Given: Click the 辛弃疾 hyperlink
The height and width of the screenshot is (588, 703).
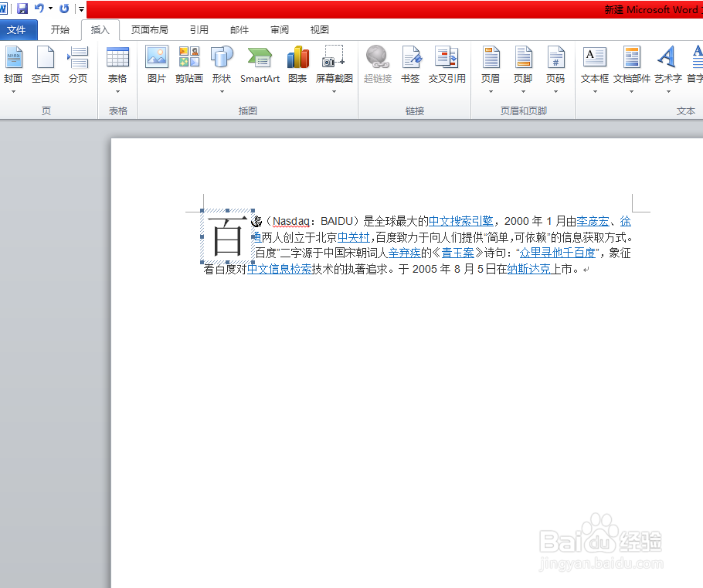Looking at the screenshot, I should [x=404, y=253].
